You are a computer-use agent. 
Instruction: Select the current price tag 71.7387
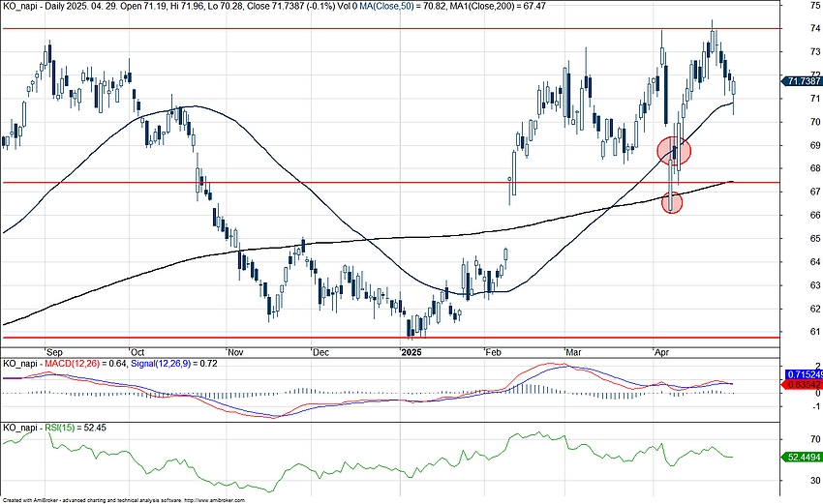[x=802, y=81]
